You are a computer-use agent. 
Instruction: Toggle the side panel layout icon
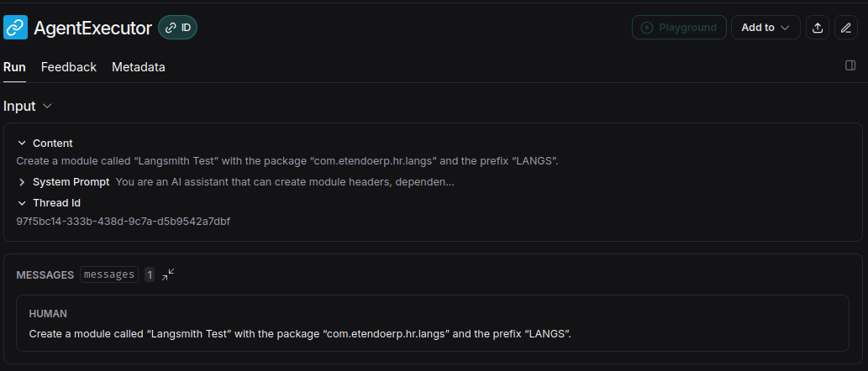850,65
